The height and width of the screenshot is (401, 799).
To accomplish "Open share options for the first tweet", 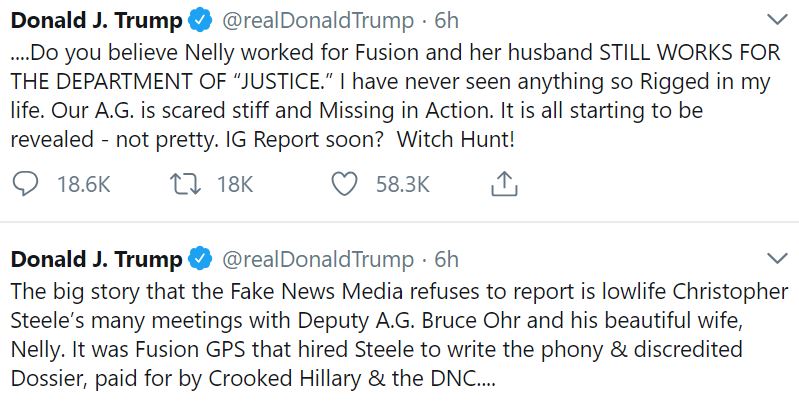I will pyautogui.click(x=505, y=183).
